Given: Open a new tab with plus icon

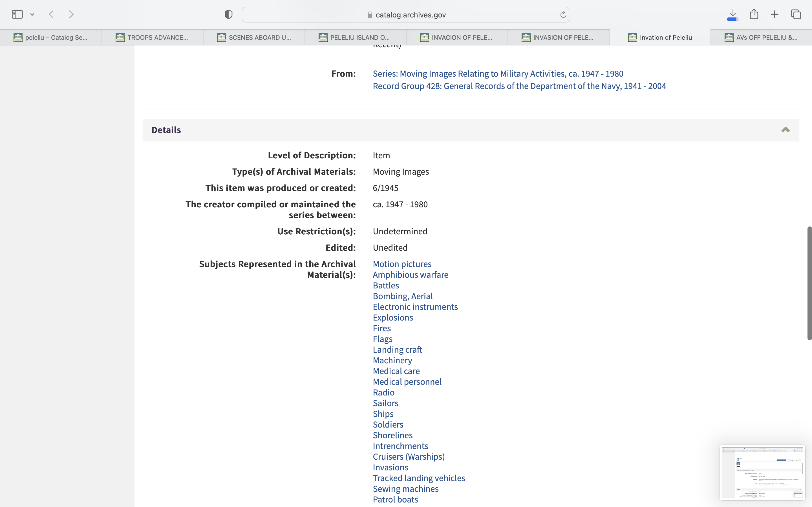Looking at the screenshot, I should 775,14.
